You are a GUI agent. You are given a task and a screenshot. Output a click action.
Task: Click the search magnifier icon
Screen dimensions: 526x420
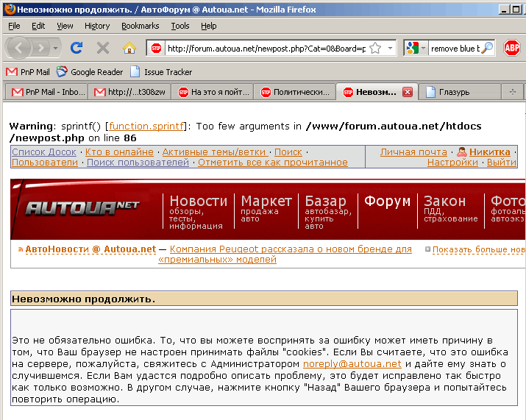pos(487,48)
